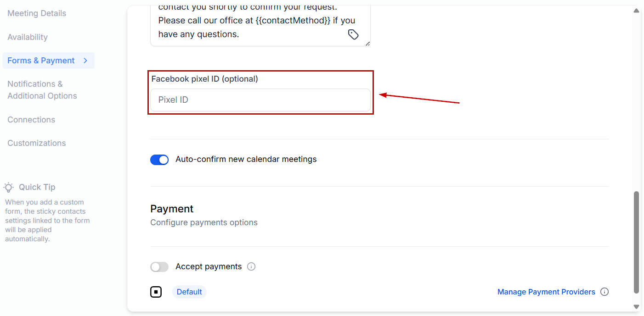Image resolution: width=644 pixels, height=316 pixels.
Task: Click the vertical scrollbar thumb
Action: (636, 242)
